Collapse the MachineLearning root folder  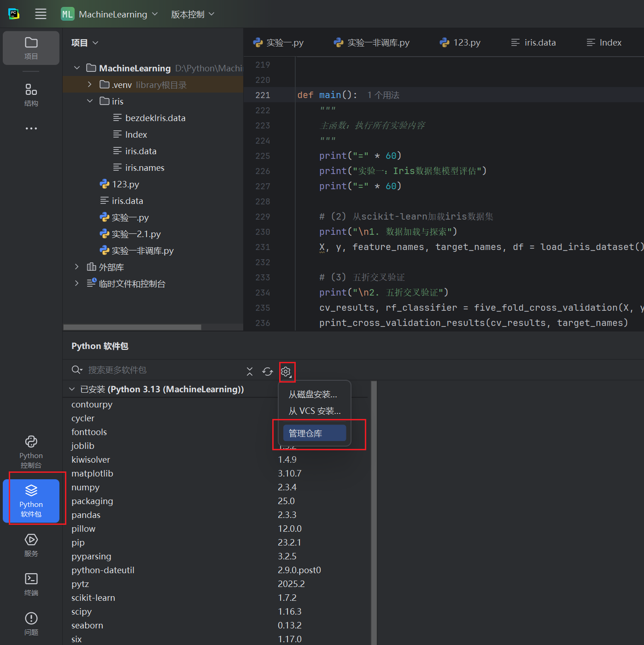(77, 68)
